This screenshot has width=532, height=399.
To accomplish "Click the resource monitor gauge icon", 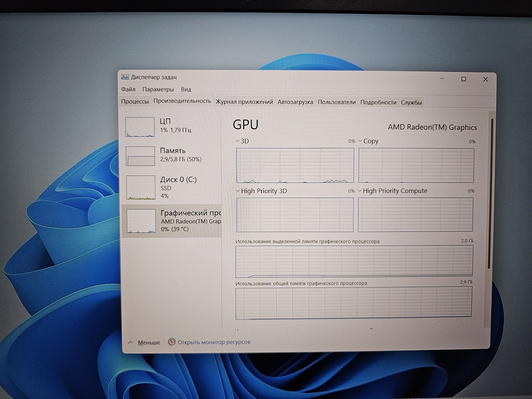I will 172,342.
